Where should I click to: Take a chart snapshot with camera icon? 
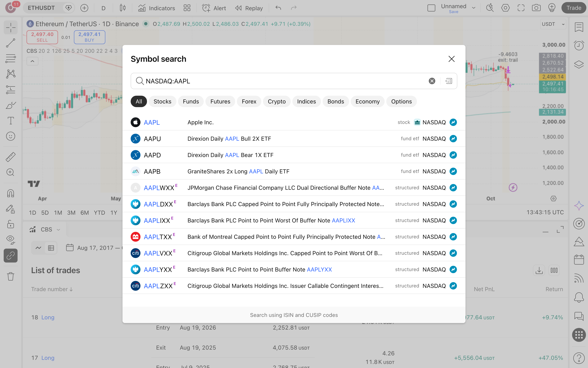pyautogui.click(x=536, y=8)
